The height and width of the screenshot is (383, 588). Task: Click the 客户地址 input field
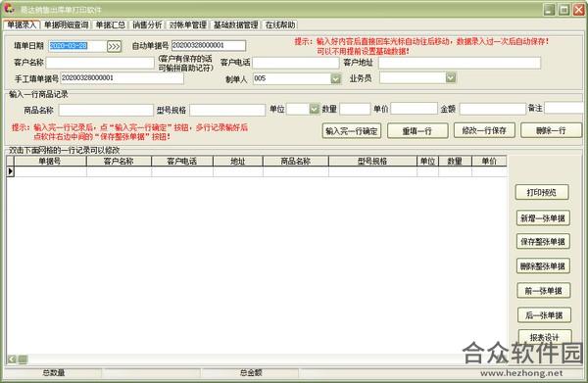[x=460, y=63]
